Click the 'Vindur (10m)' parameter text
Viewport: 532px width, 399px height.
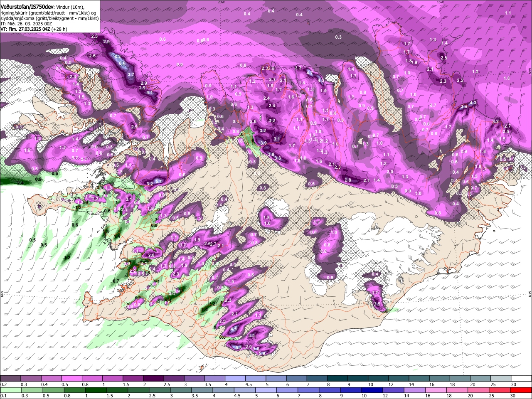70,7
